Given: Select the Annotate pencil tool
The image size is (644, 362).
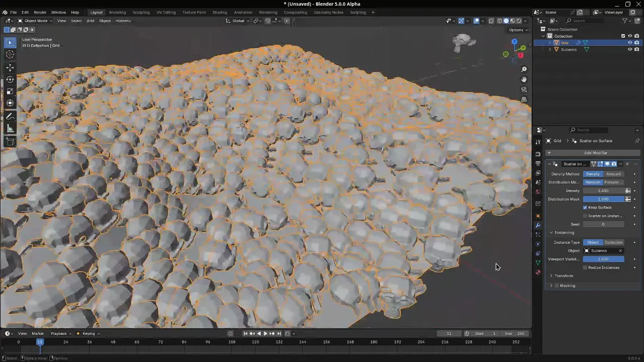Looking at the screenshot, I should [x=10, y=117].
